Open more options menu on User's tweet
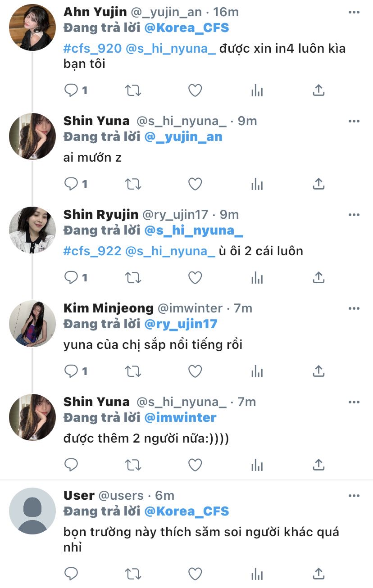Viewport: 373px width, 588px height. pos(354,496)
